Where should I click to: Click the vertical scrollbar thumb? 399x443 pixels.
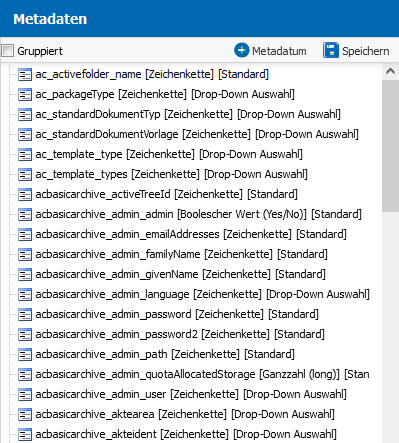click(x=390, y=146)
